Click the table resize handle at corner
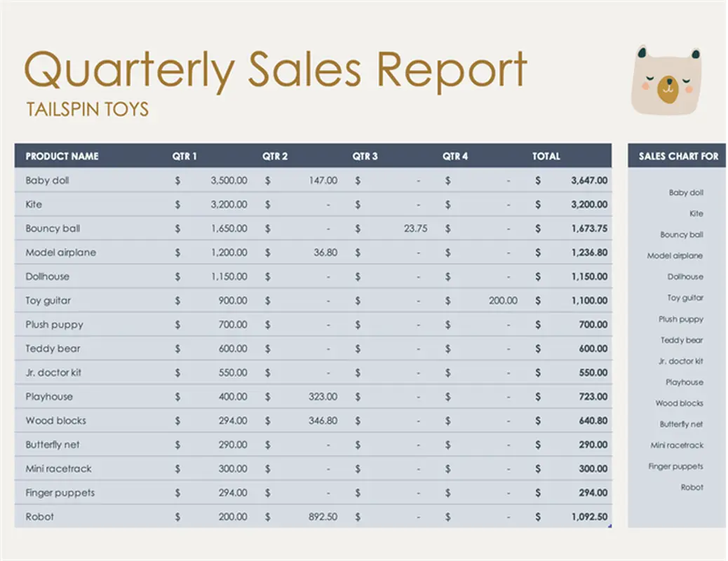Screen dimensions: 728x561 pos(610,526)
